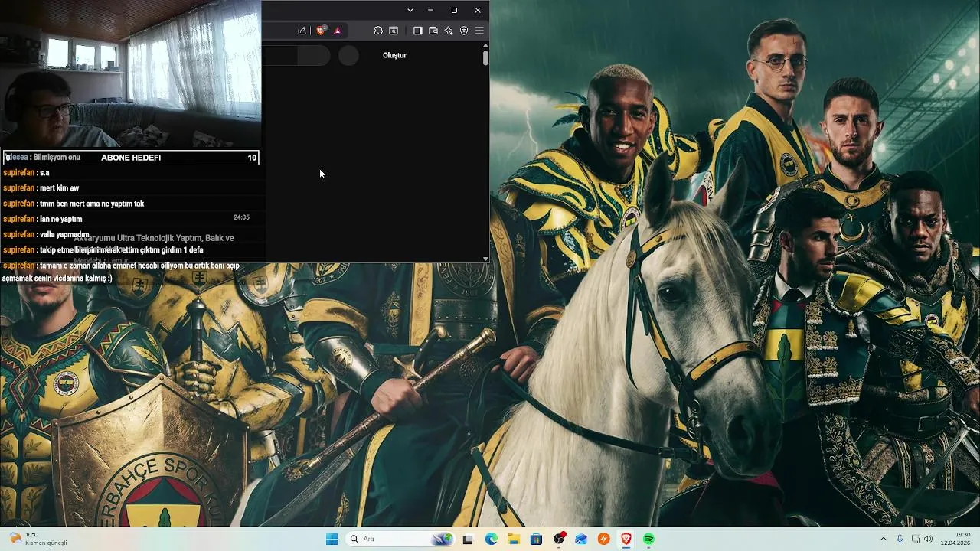The image size is (980, 551).
Task: Toggle the Brave sidebar panel
Action: [x=417, y=31]
